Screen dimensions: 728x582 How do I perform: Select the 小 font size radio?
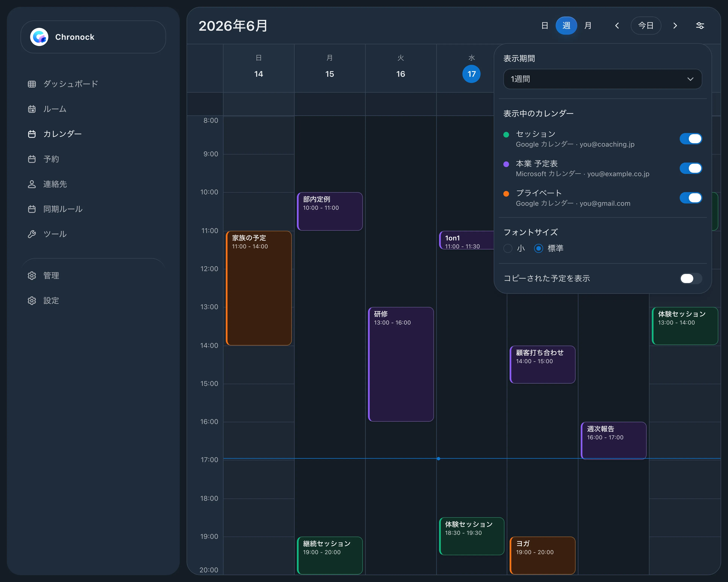coord(508,248)
